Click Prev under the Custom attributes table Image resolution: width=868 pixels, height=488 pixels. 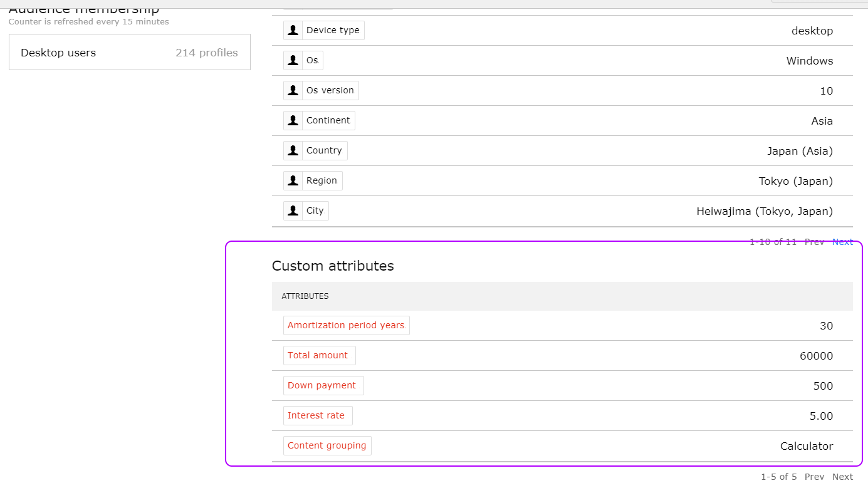click(x=814, y=477)
